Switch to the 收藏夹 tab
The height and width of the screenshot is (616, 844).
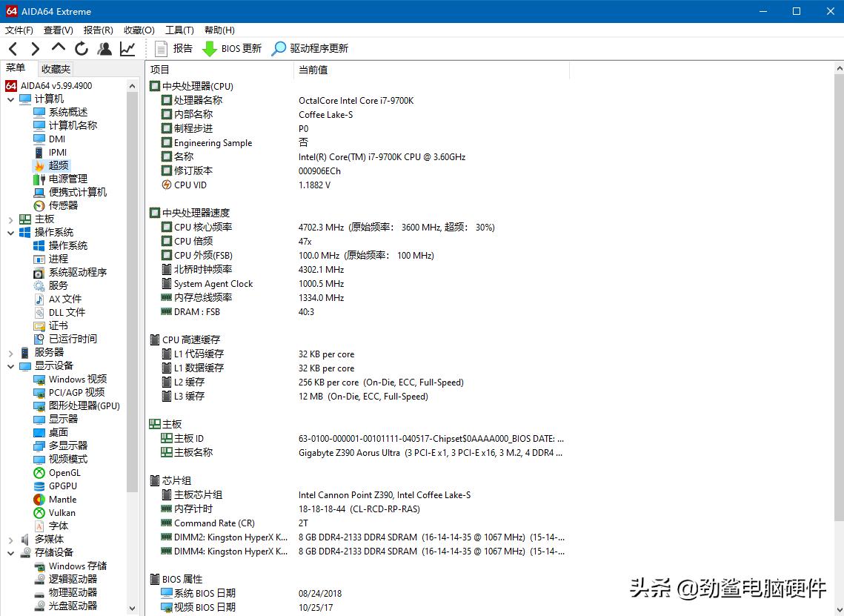(x=55, y=68)
